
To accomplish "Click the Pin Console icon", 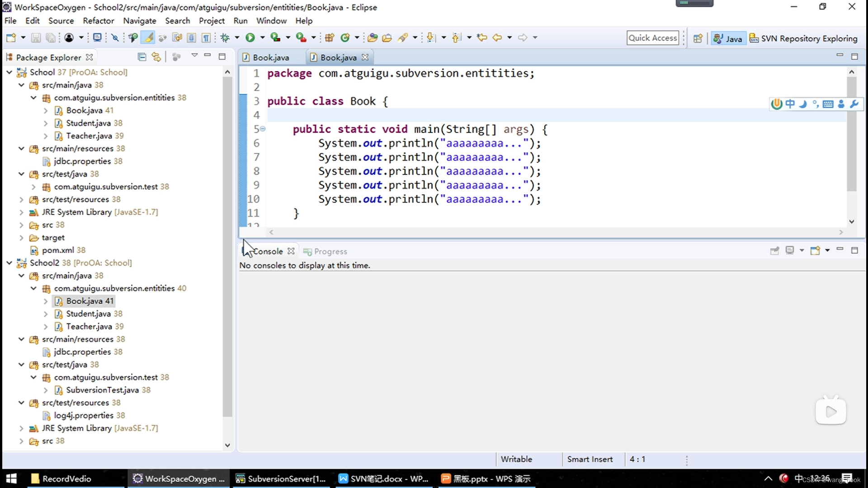I will pyautogui.click(x=774, y=251).
